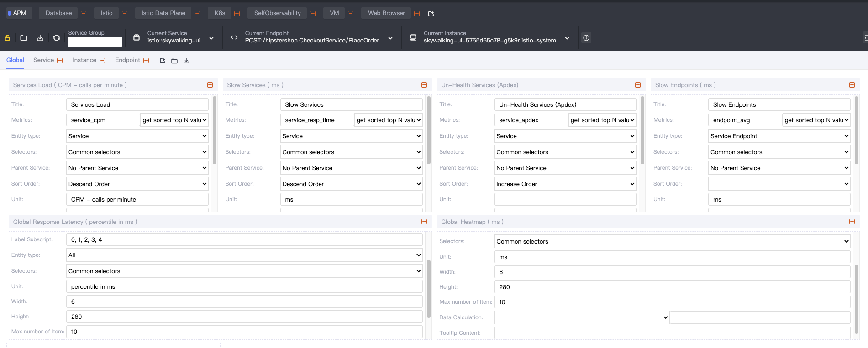Open Sort Order dropdown in Services Load

(x=137, y=184)
